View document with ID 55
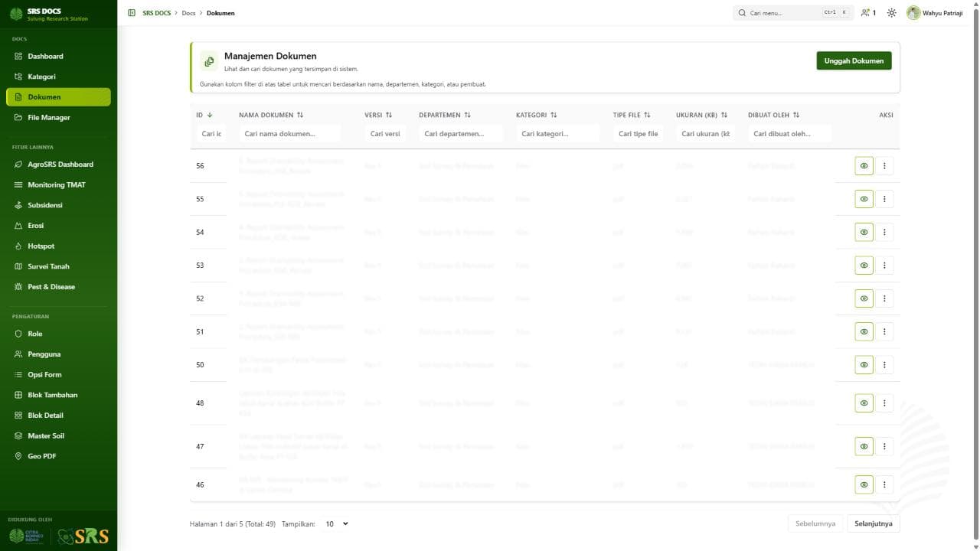The image size is (980, 551). pyautogui.click(x=864, y=199)
